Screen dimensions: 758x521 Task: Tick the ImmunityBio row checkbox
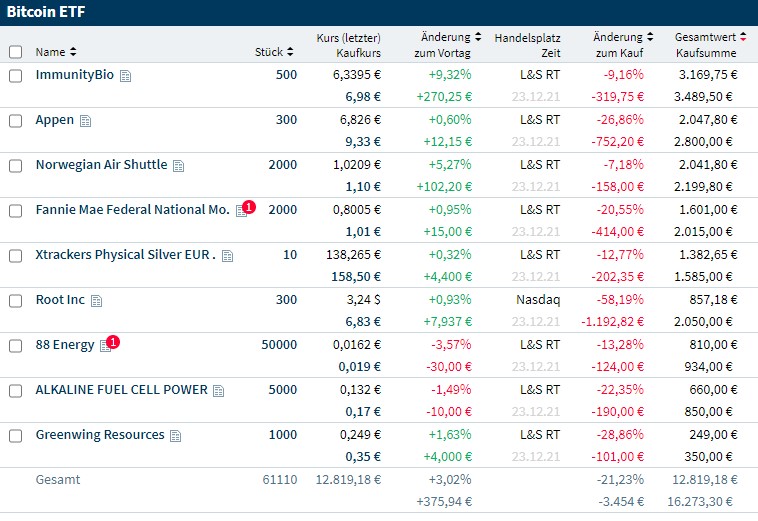[x=15, y=76]
